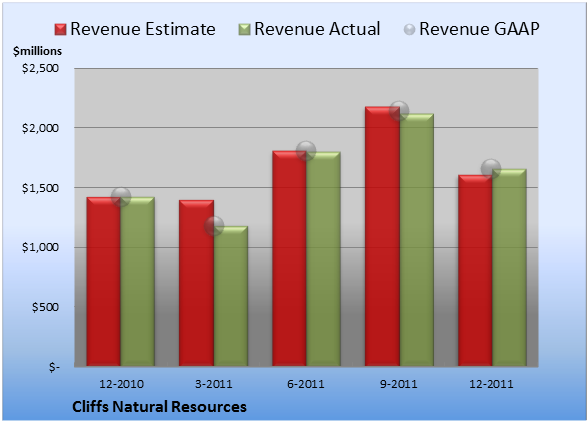
Task: Click the red Revenue Estimate legend swatch
Action: [x=60, y=30]
